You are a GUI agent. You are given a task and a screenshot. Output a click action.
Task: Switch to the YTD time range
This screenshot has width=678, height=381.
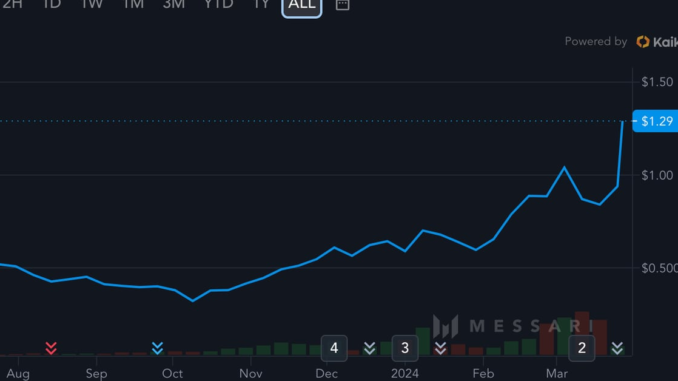coord(219,4)
